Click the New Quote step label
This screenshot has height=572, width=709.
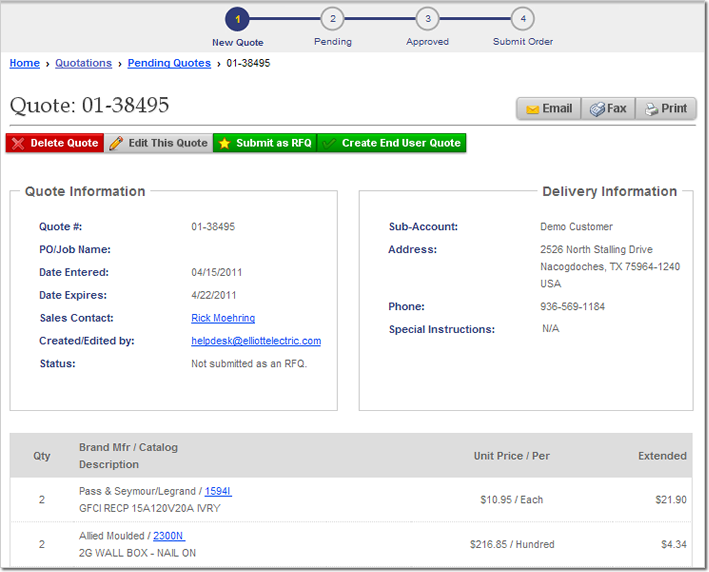click(x=238, y=43)
